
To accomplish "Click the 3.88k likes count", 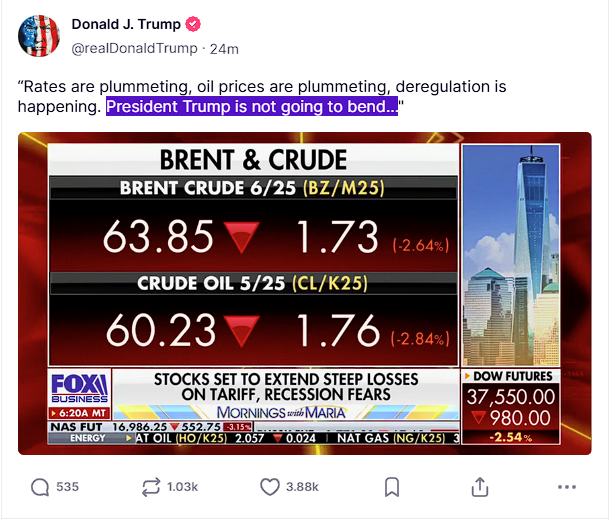I will [x=302, y=487].
